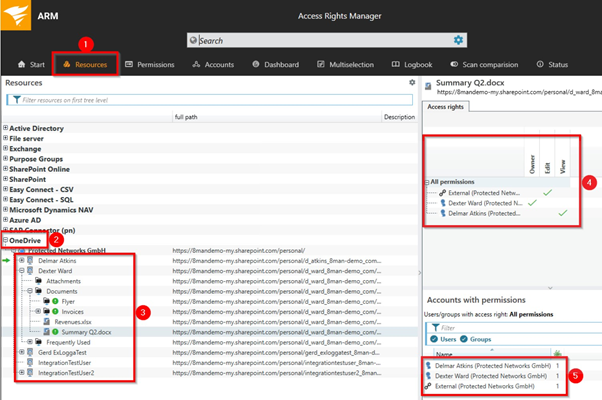The image size is (602, 400).
Task: Go to the Start tab
Action: pos(31,64)
